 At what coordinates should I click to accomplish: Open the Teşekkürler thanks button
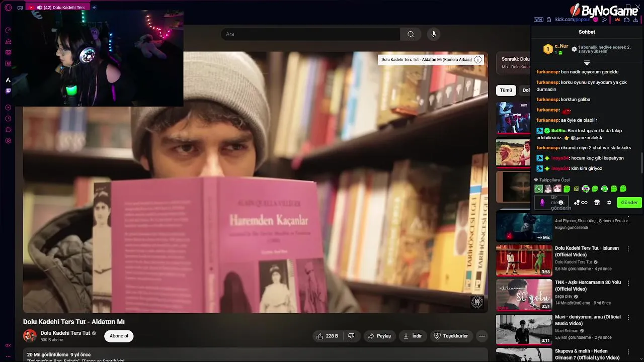coord(451,336)
